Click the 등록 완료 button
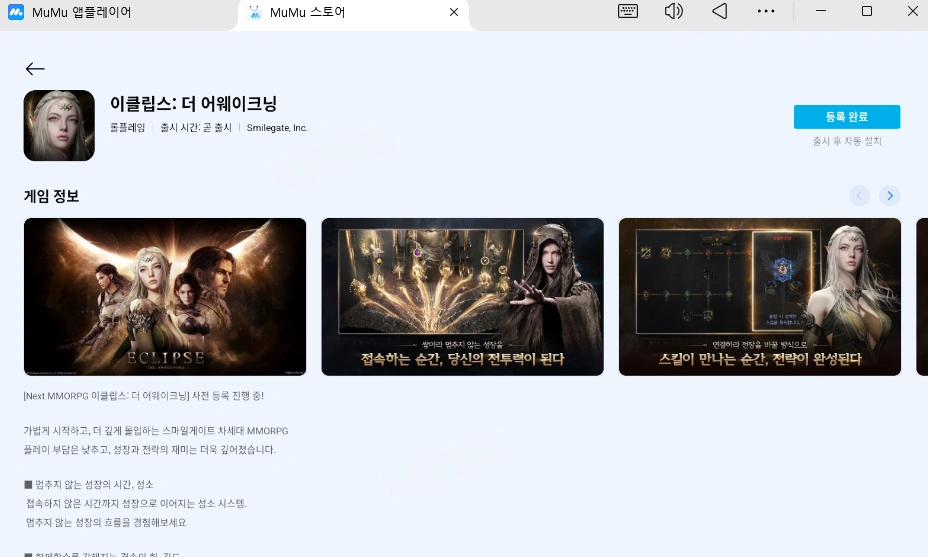This screenshot has height=557, width=928. coord(847,117)
